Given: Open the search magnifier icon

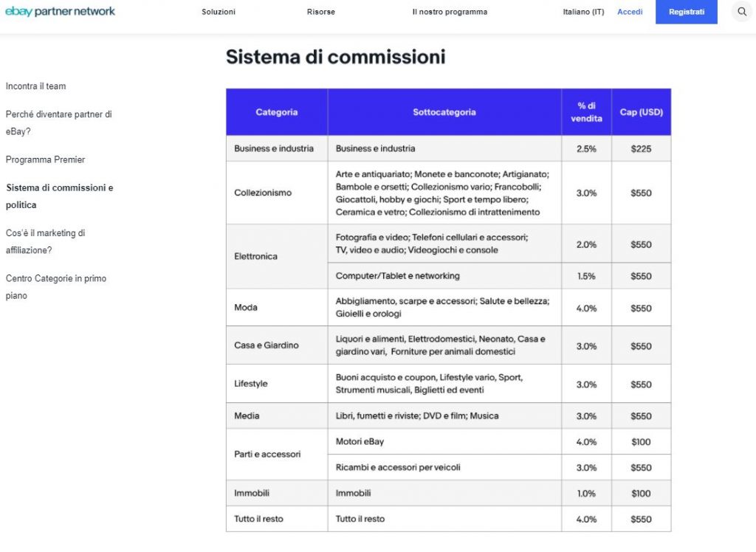Looking at the screenshot, I should pos(741,12).
